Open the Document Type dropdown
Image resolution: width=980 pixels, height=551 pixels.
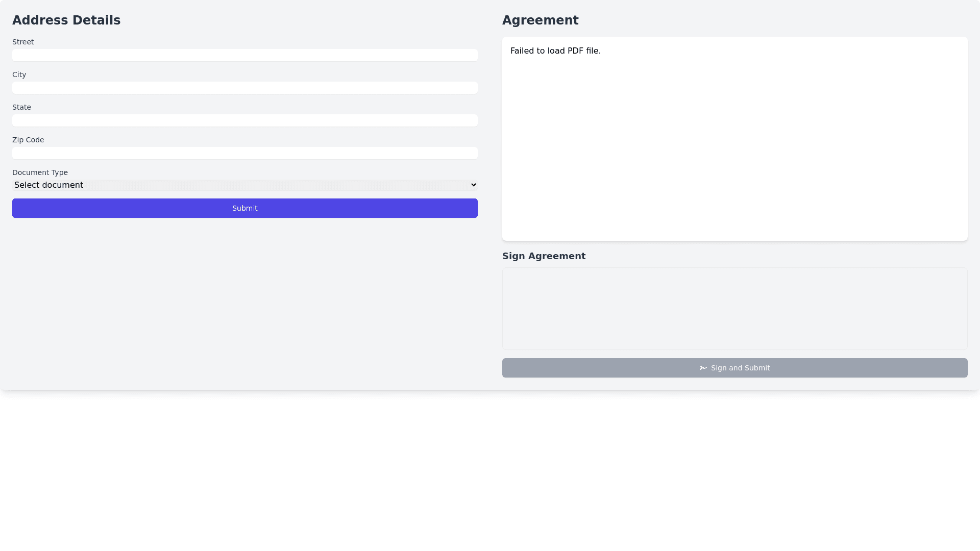click(x=245, y=185)
